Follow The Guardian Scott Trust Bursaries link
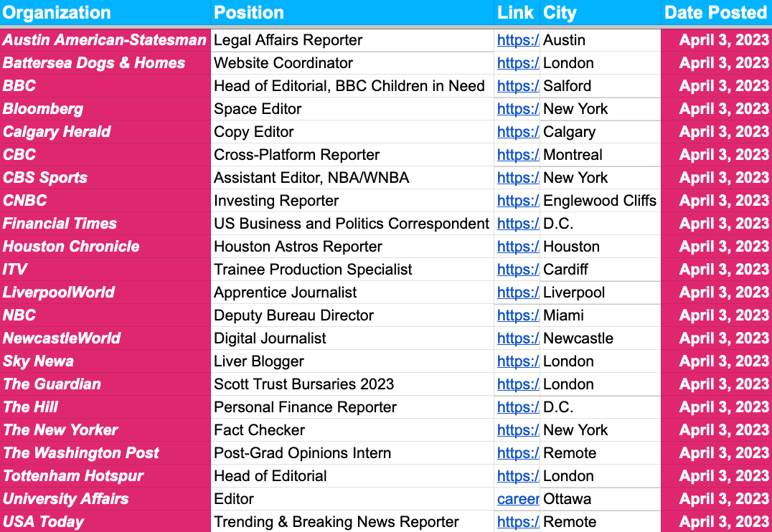Image resolution: width=772 pixels, height=532 pixels. pos(517,384)
